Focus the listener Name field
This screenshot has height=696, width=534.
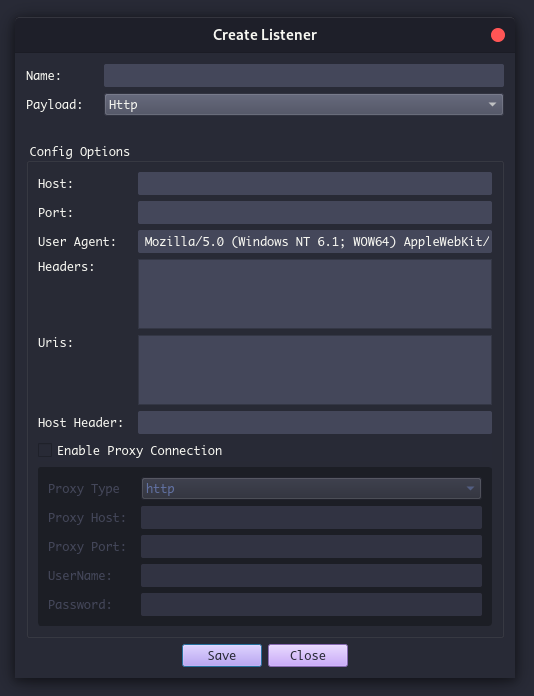point(304,75)
